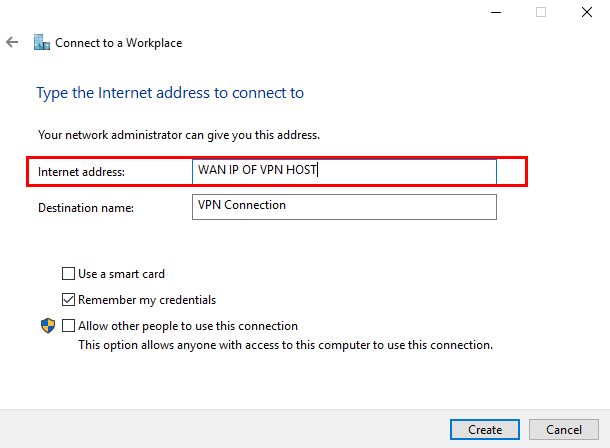This screenshot has width=610, height=448.
Task: Click the Connect to a Workplace title text
Action: point(118,43)
